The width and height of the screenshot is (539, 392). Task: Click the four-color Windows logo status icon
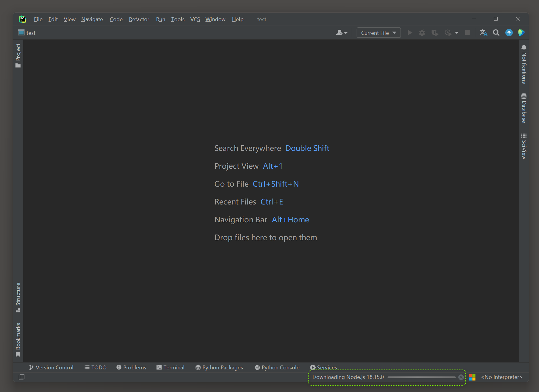pyautogui.click(x=472, y=377)
